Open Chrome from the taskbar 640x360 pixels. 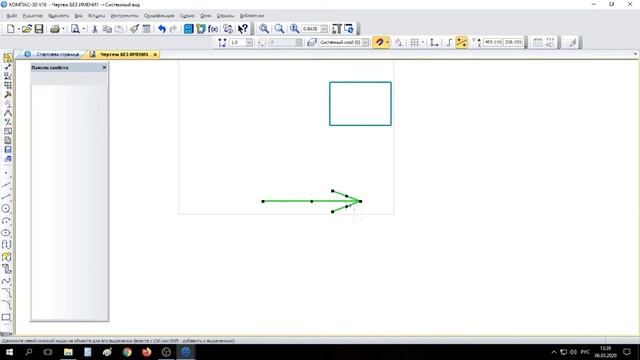[x=127, y=352]
